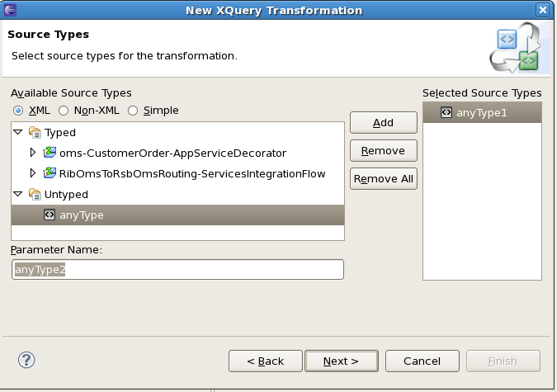Click the anyType element icon in available list

(x=50, y=215)
